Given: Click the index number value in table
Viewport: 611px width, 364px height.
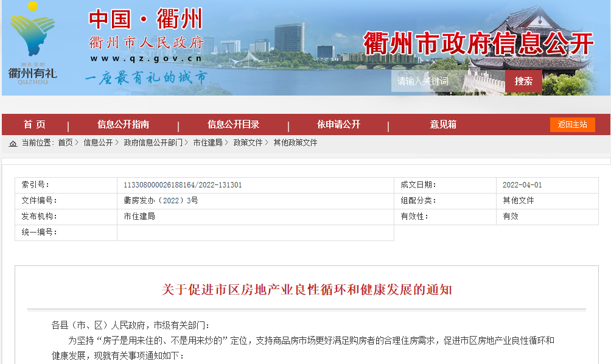Looking at the screenshot, I should (x=183, y=185).
